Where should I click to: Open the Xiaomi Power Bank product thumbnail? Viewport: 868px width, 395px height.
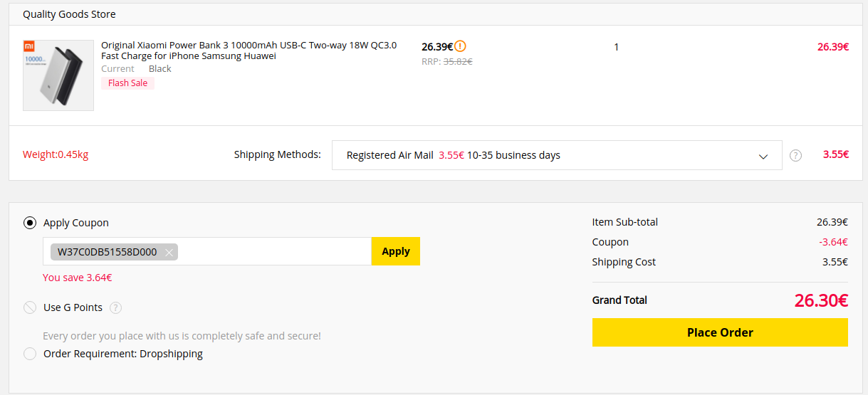coord(58,75)
